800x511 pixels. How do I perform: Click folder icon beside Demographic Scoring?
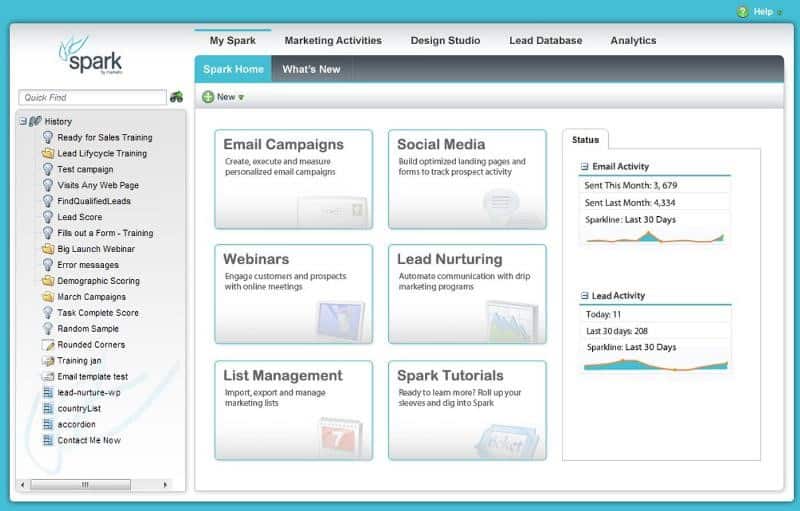click(x=48, y=280)
